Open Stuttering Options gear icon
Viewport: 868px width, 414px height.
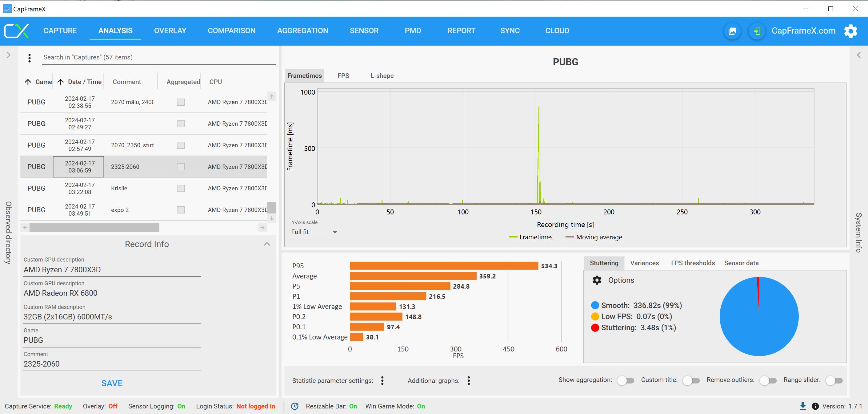coord(597,280)
